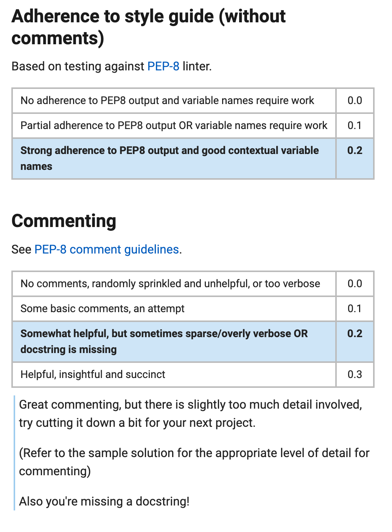Click the 0.0 score in Commenting table

tap(355, 284)
